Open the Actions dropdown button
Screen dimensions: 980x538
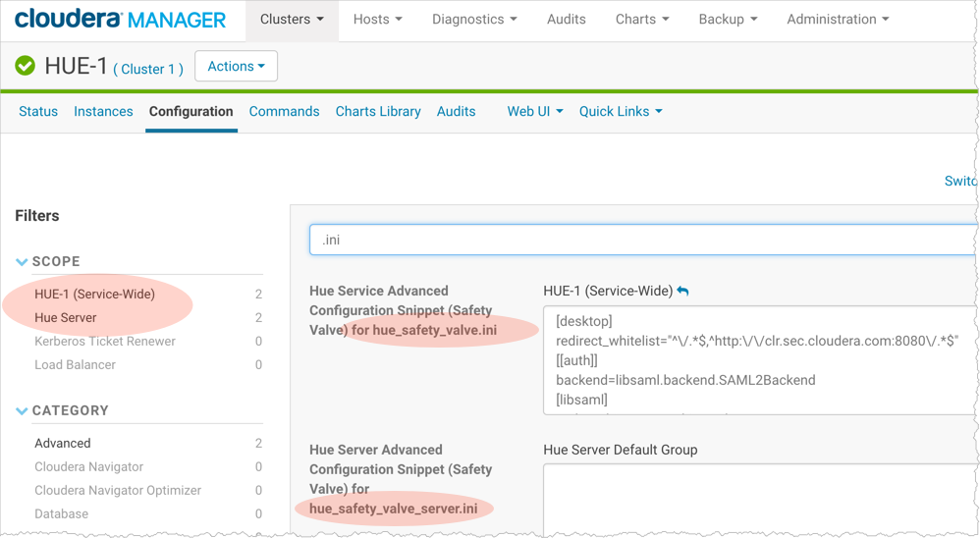(x=237, y=66)
